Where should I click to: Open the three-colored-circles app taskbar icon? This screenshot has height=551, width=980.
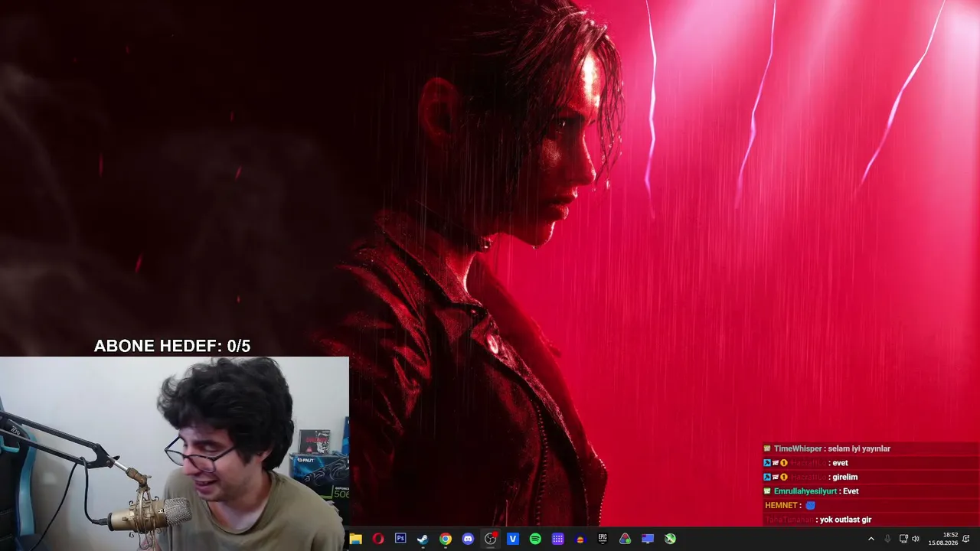point(626,539)
